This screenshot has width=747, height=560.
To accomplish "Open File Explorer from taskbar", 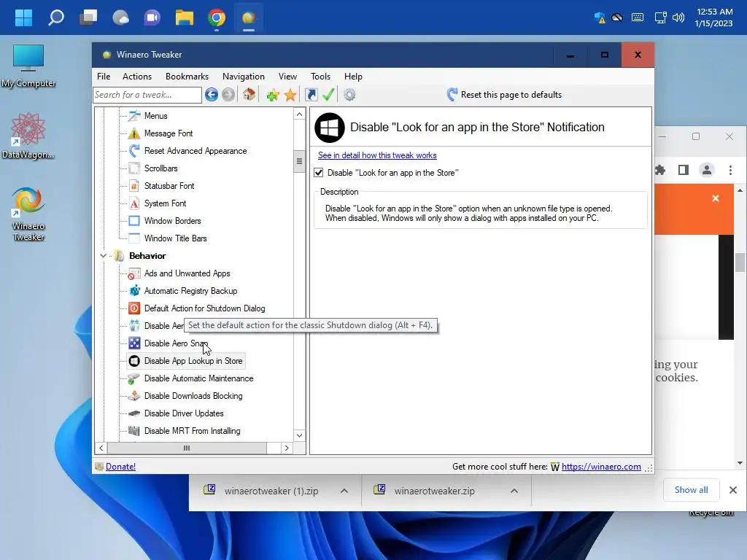I will [185, 18].
